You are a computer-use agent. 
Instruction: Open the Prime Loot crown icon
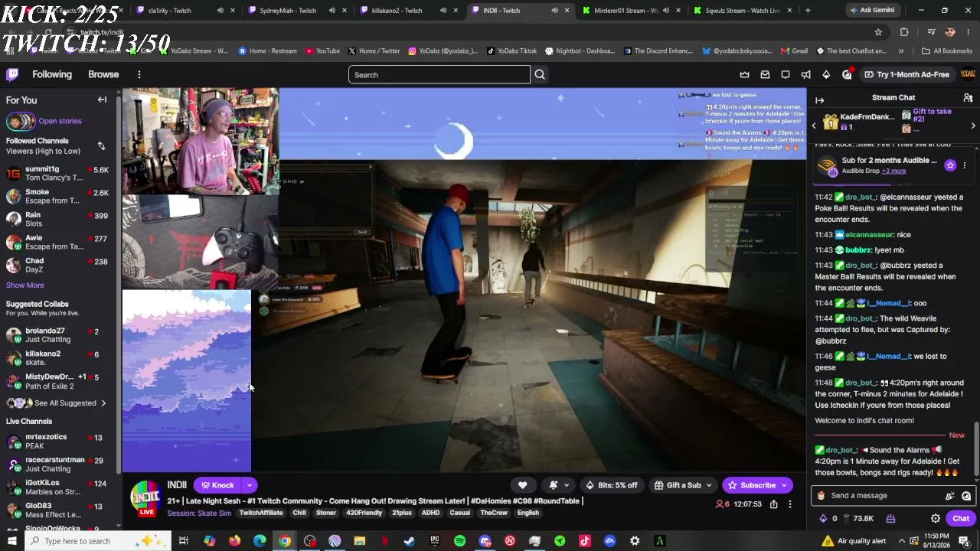744,74
